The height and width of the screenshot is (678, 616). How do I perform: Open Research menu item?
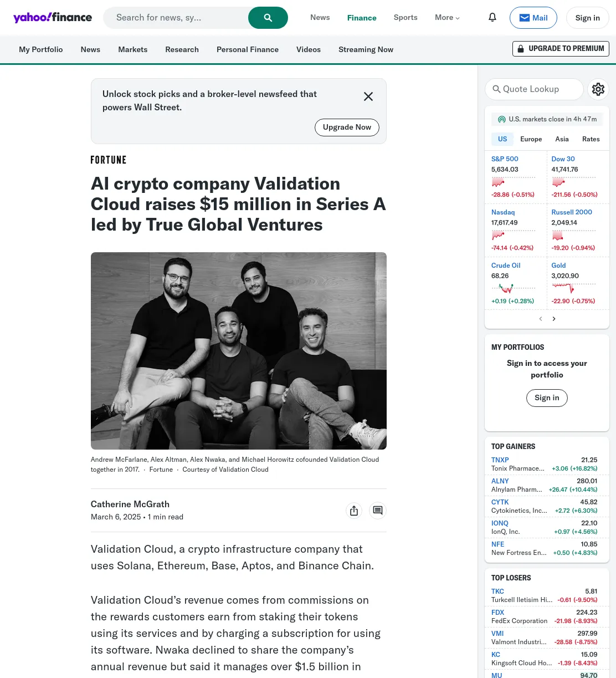coord(182,49)
